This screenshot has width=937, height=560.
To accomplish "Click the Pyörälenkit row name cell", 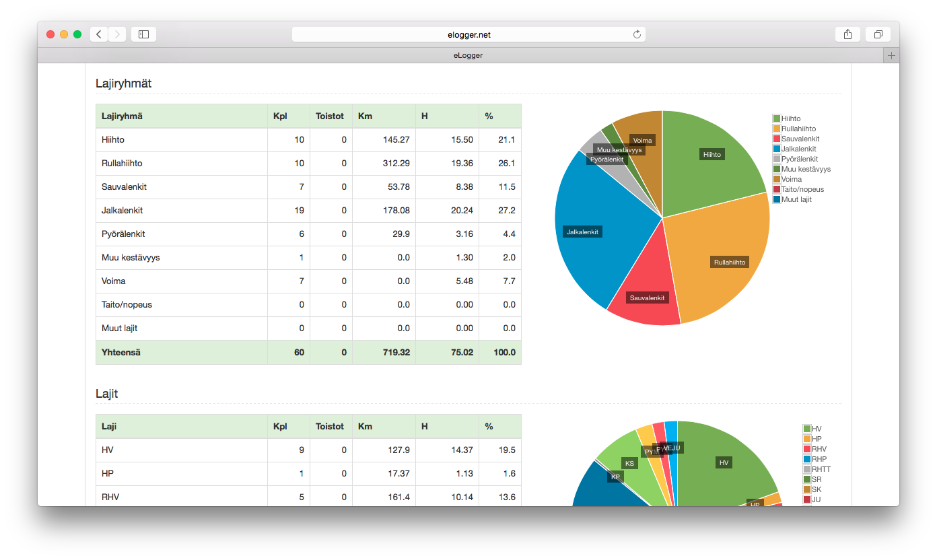I will coord(182,234).
